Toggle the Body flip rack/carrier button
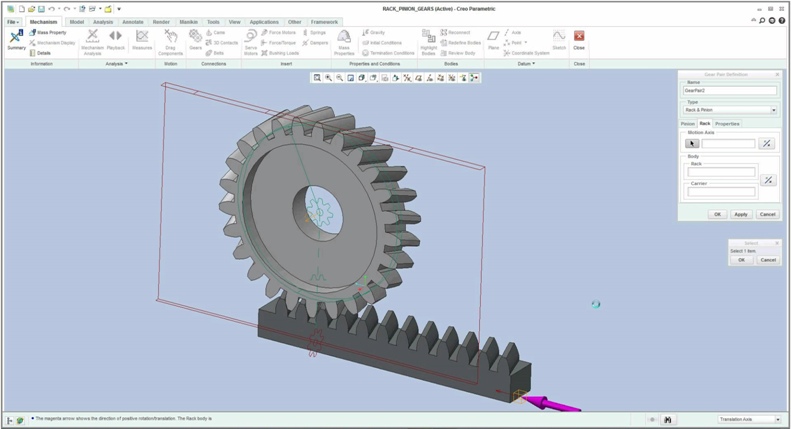Viewport: 791px width, 429px height. pos(767,180)
